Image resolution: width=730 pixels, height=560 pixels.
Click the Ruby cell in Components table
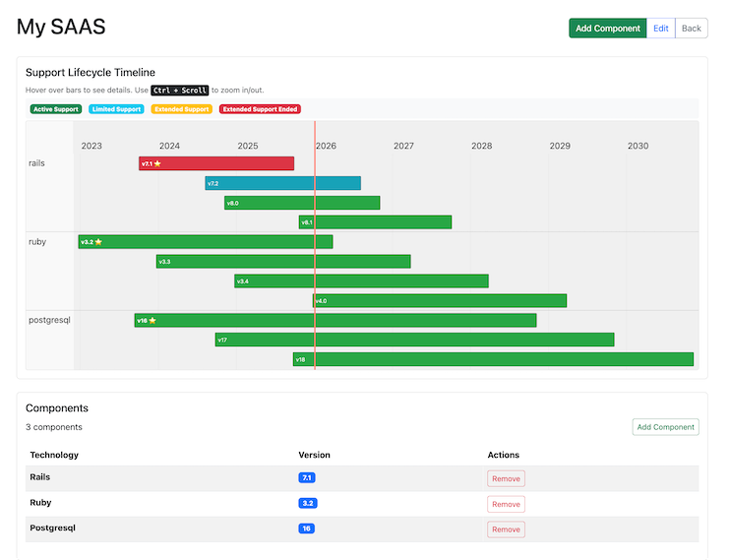click(x=40, y=503)
